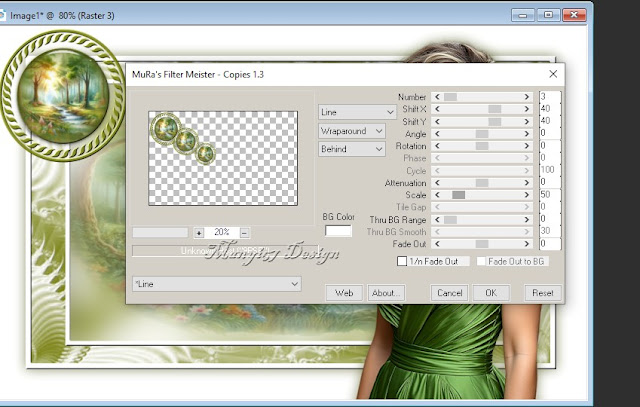
Task: Expand the *Line preset dropdown
Action: [217, 284]
